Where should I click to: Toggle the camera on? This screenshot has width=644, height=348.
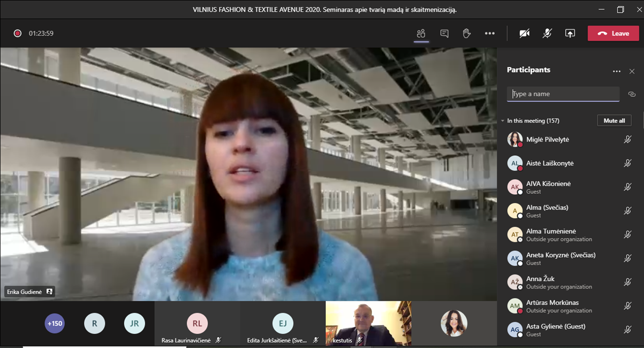click(524, 33)
